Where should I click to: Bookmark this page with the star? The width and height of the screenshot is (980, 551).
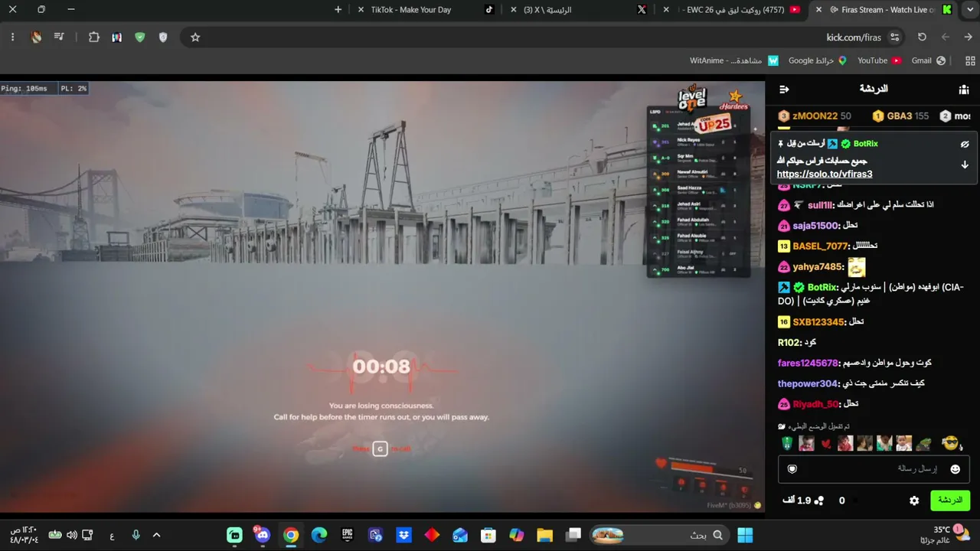pos(195,37)
